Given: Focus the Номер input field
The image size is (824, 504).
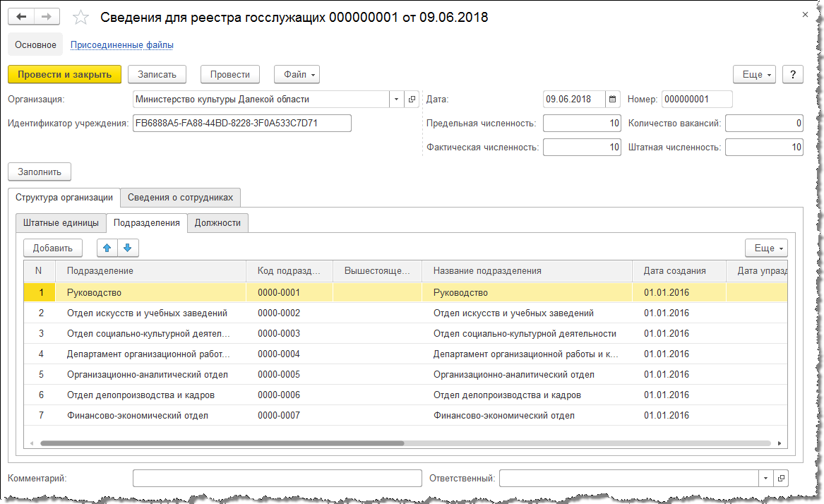Looking at the screenshot, I should click(x=697, y=100).
